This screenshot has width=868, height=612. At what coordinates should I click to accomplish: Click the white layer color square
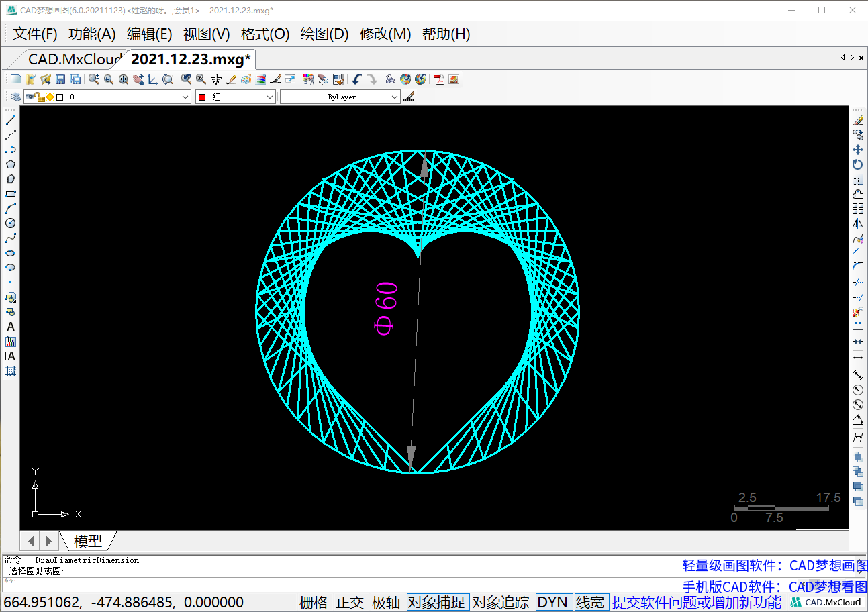point(60,97)
